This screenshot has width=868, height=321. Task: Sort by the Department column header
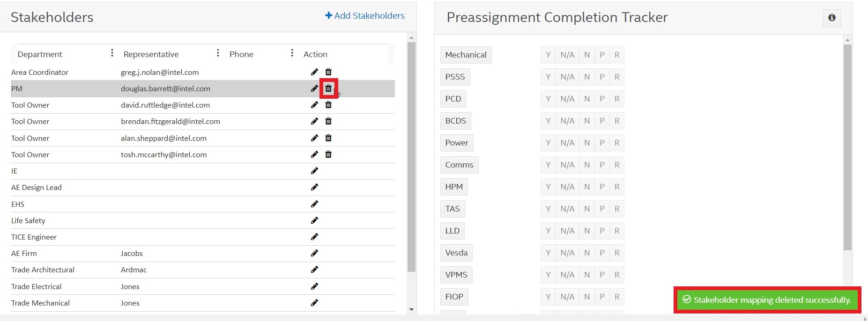(x=40, y=54)
